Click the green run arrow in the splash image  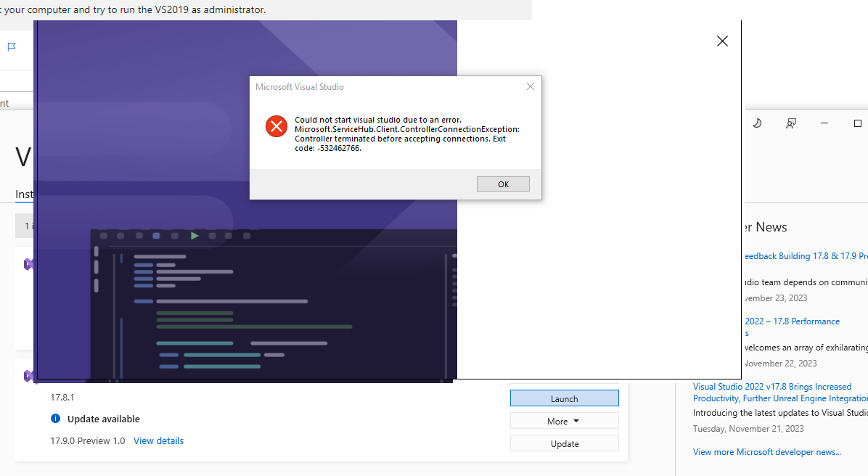click(195, 236)
